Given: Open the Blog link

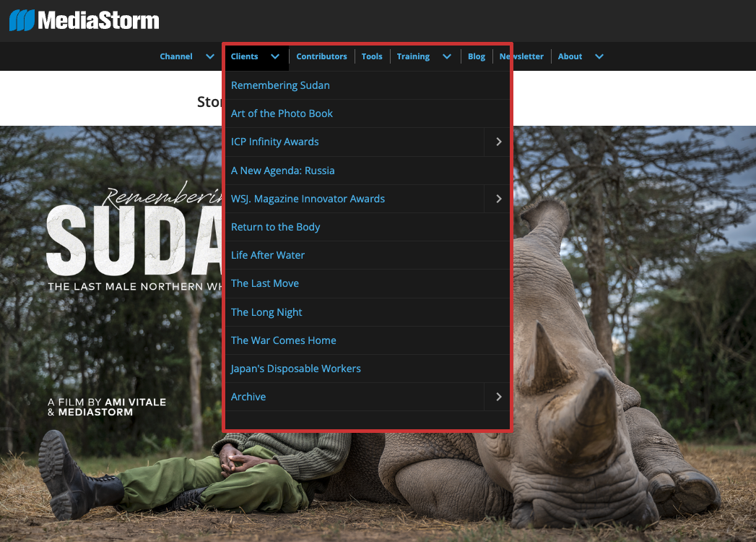Looking at the screenshot, I should tap(477, 56).
